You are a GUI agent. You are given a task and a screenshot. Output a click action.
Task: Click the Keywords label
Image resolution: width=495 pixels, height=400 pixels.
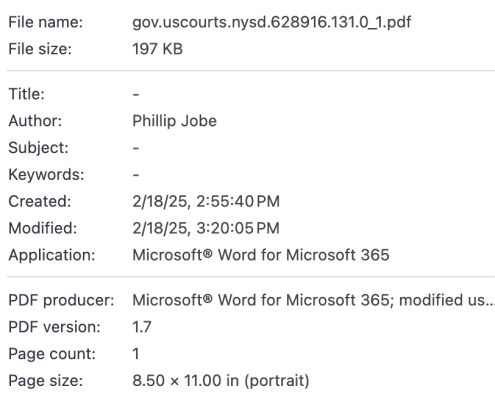click(46, 175)
